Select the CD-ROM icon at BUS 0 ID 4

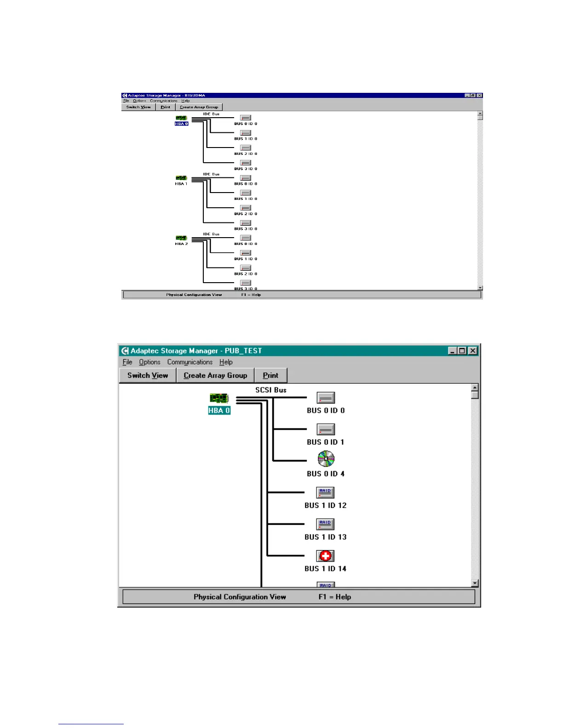(326, 459)
